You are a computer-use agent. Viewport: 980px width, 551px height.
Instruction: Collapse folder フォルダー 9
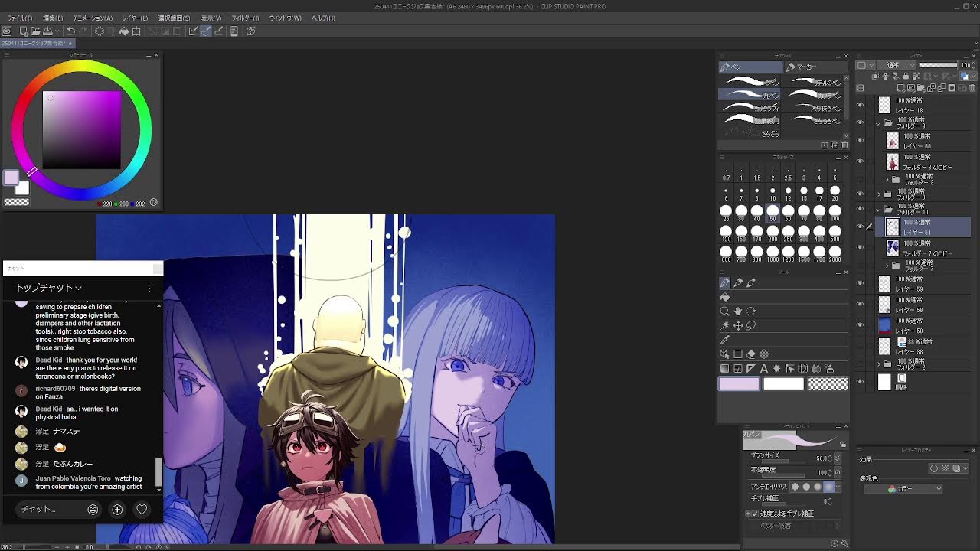879,122
